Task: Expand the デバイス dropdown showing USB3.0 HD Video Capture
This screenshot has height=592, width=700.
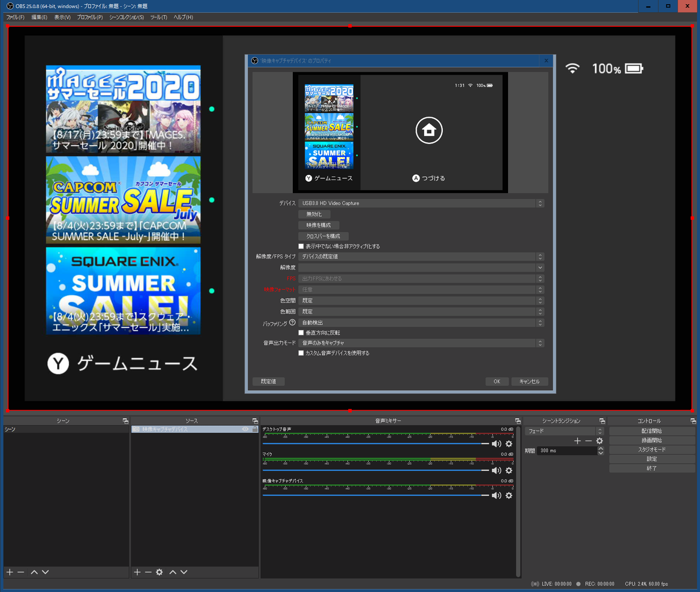Action: tap(421, 203)
